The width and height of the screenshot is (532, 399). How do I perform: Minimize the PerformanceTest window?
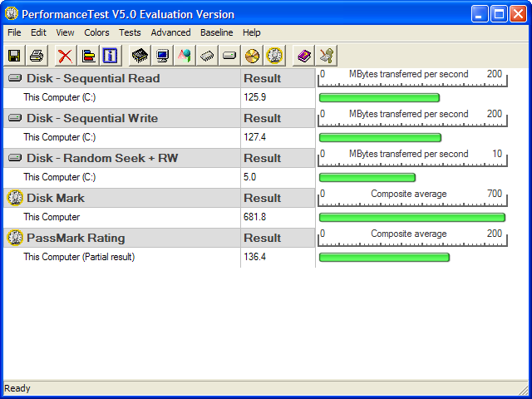tap(479, 14)
